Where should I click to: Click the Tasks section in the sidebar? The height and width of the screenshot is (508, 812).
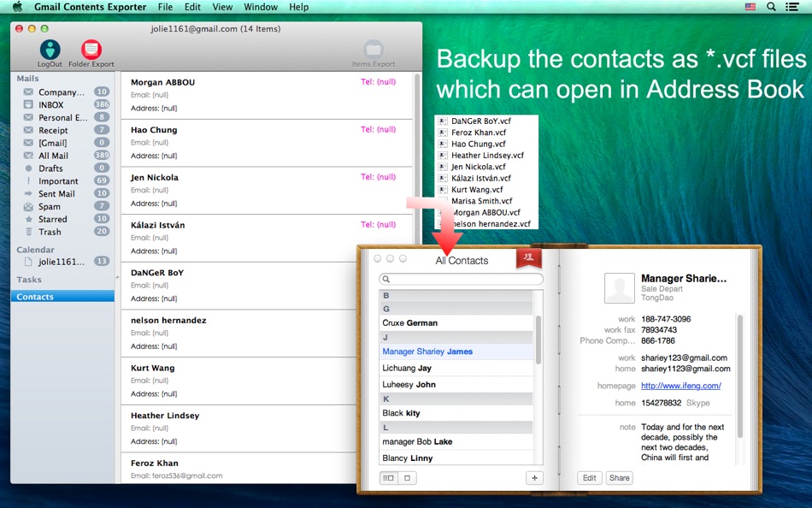tap(29, 280)
